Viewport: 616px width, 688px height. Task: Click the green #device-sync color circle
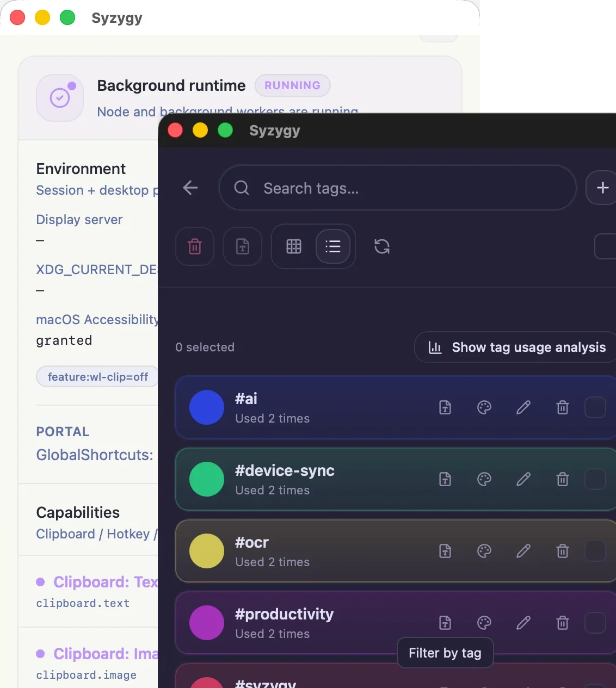coord(207,479)
